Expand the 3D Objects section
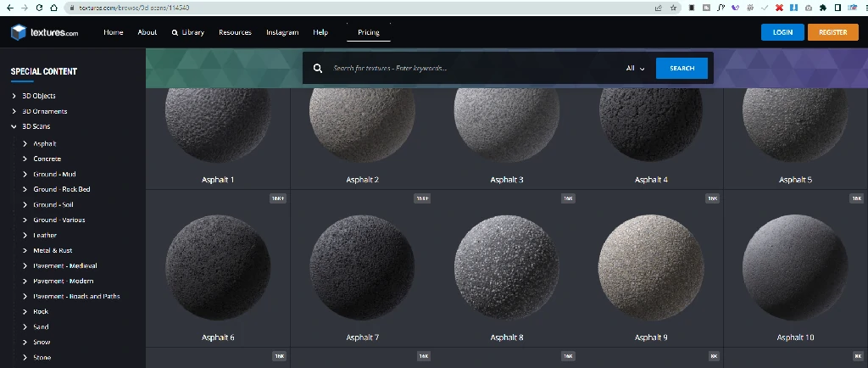Image resolution: width=868 pixels, height=368 pixels. (x=14, y=96)
